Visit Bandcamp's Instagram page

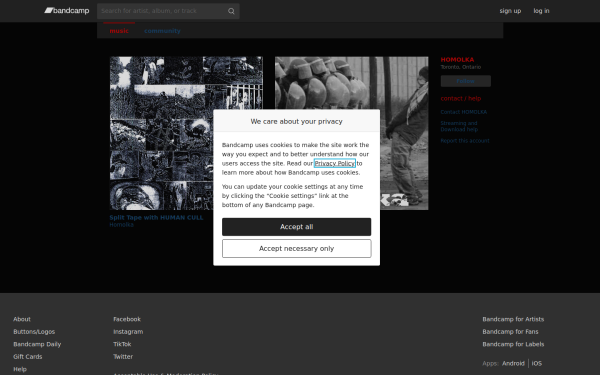click(128, 332)
